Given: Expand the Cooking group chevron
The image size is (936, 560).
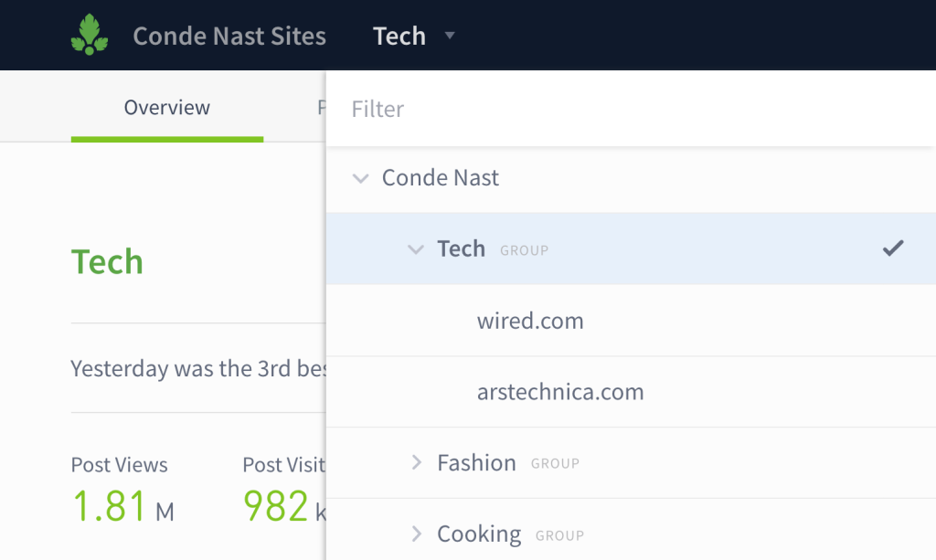Looking at the screenshot, I should [417, 534].
